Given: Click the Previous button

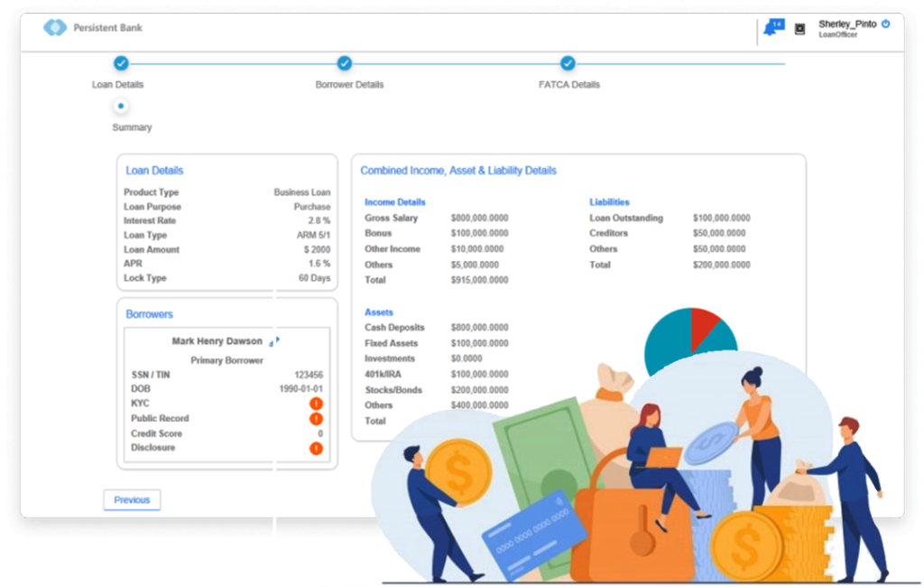Looking at the screenshot, I should (x=132, y=500).
